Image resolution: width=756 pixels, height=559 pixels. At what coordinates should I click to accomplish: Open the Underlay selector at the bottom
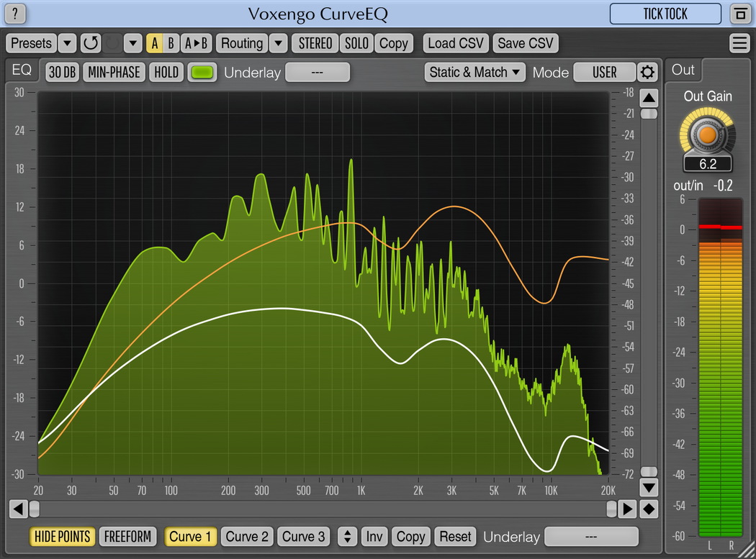(x=591, y=537)
